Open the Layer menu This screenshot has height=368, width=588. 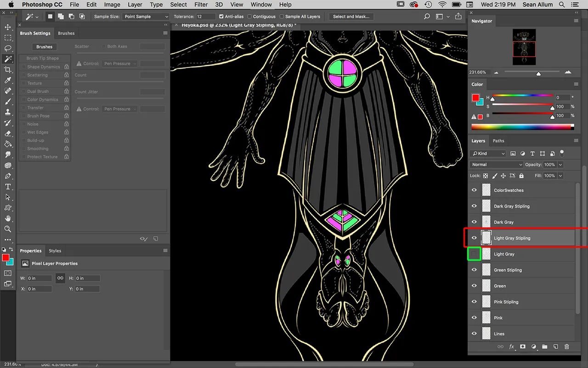135,5
